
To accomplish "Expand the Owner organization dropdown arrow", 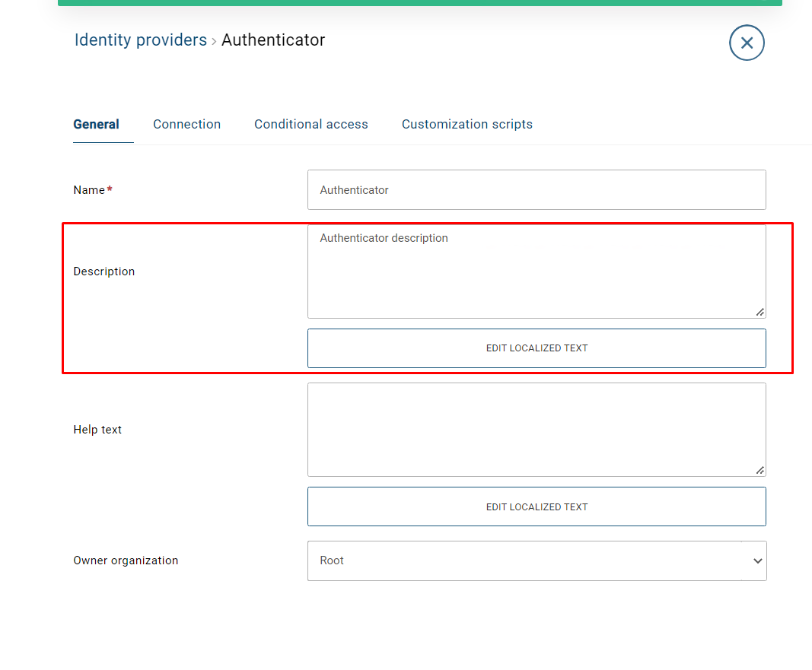I will click(757, 561).
